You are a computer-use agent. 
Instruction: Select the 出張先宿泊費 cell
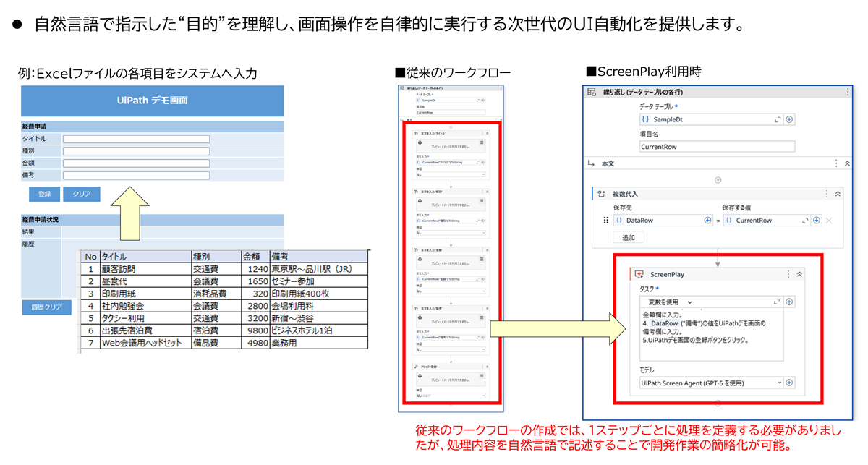point(145,330)
